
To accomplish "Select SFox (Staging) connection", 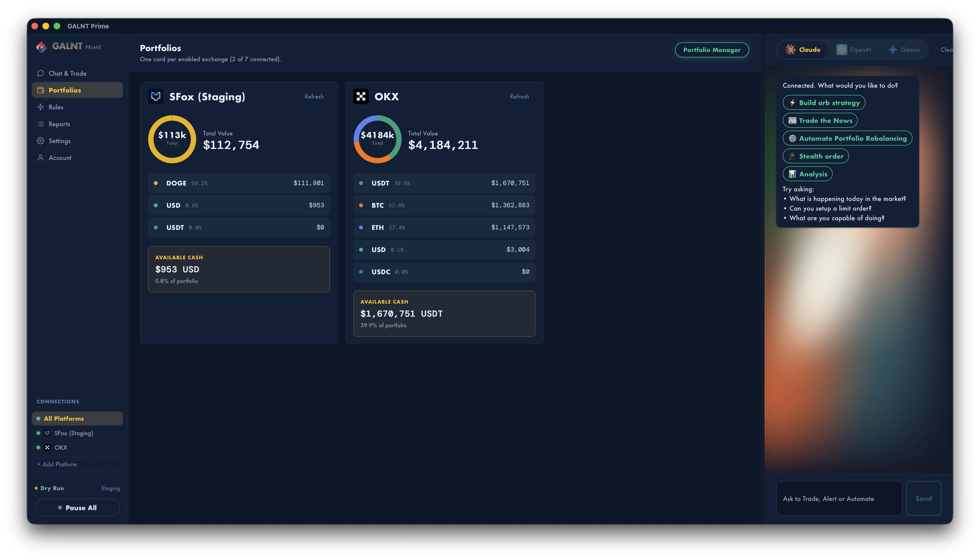I will 77,433.
